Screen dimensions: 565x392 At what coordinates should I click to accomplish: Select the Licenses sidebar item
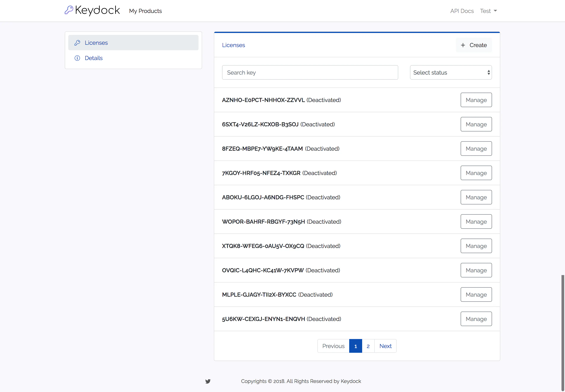[x=133, y=43]
